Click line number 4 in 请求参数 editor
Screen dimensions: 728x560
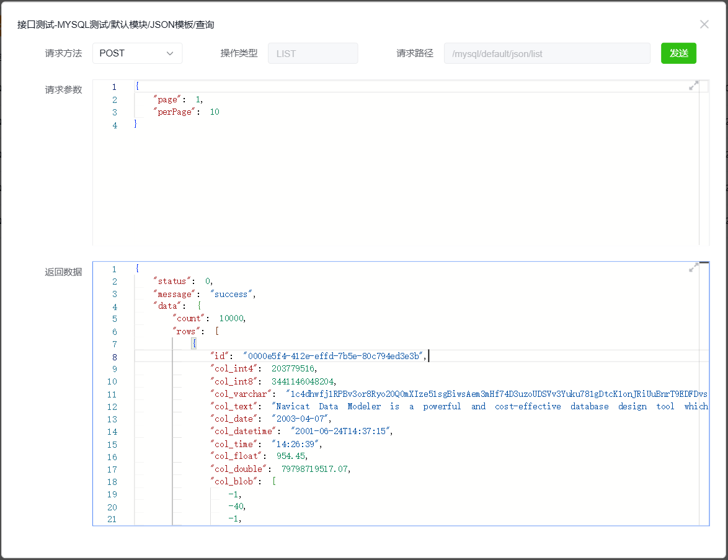pyautogui.click(x=114, y=125)
